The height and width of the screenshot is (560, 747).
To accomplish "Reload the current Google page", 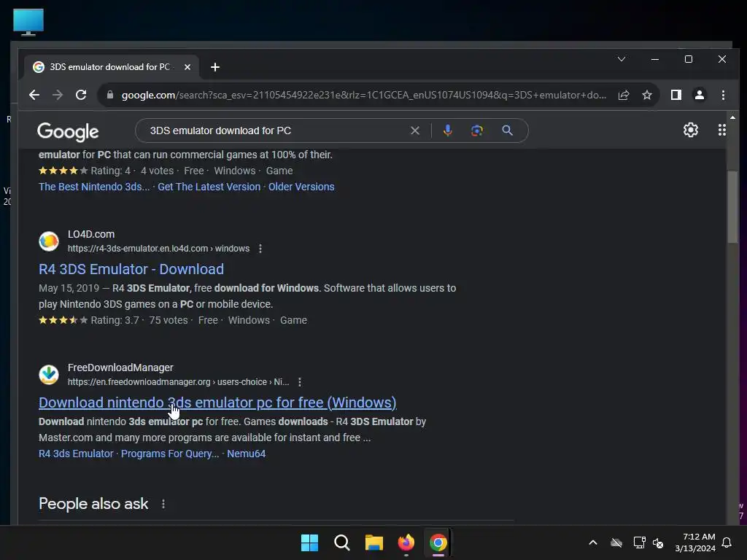I will coord(81,95).
